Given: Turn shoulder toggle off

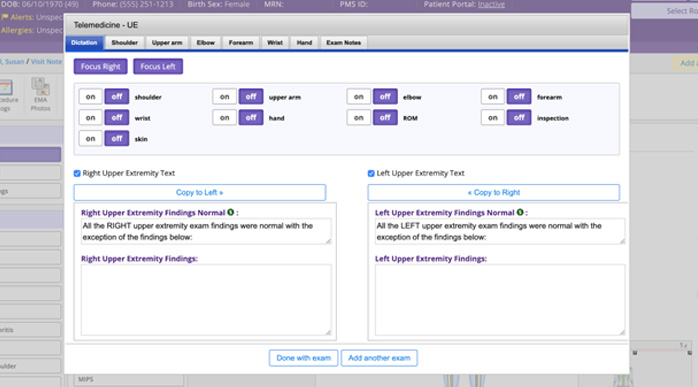Looking at the screenshot, I should tap(117, 97).
